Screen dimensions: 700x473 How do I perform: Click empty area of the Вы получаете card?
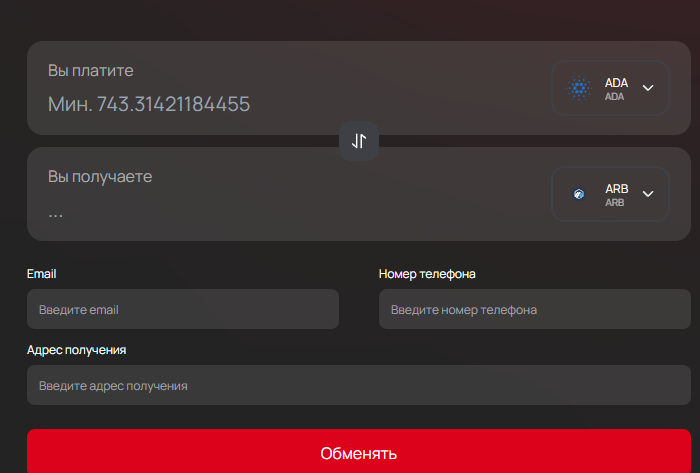pyautogui.click(x=400, y=200)
